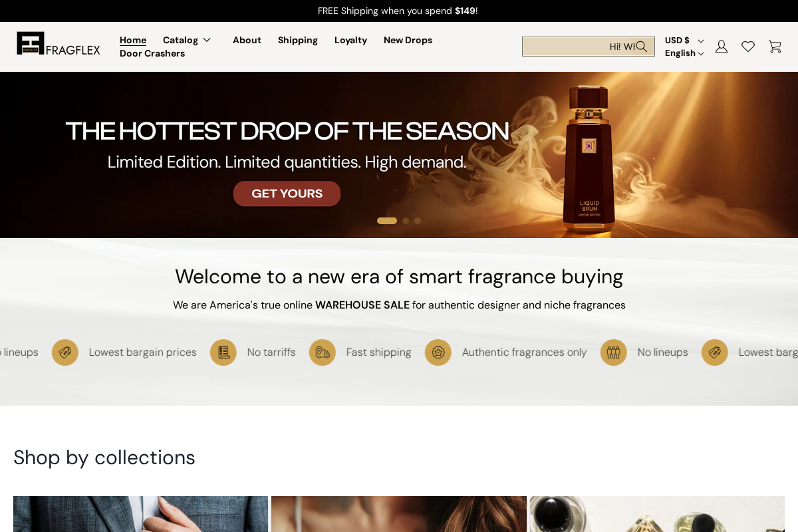The image size is (798, 532).
Task: Select the Fast shipping truck icon
Action: tap(323, 352)
